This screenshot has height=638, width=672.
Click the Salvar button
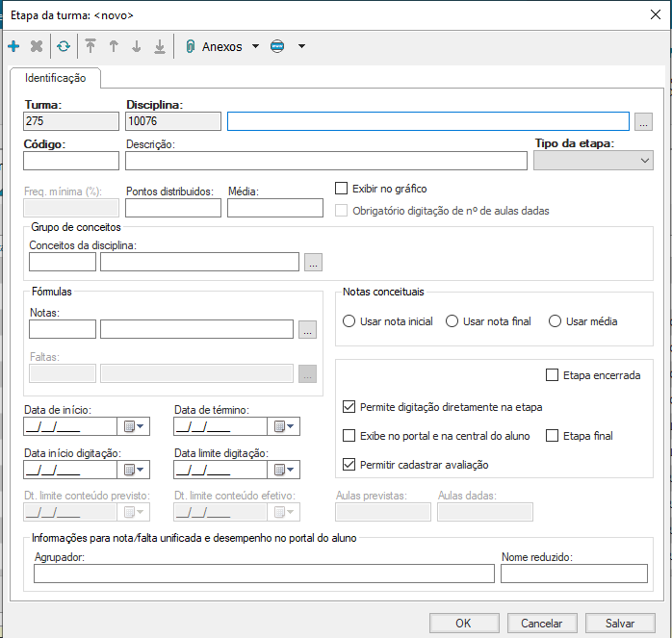[619, 623]
